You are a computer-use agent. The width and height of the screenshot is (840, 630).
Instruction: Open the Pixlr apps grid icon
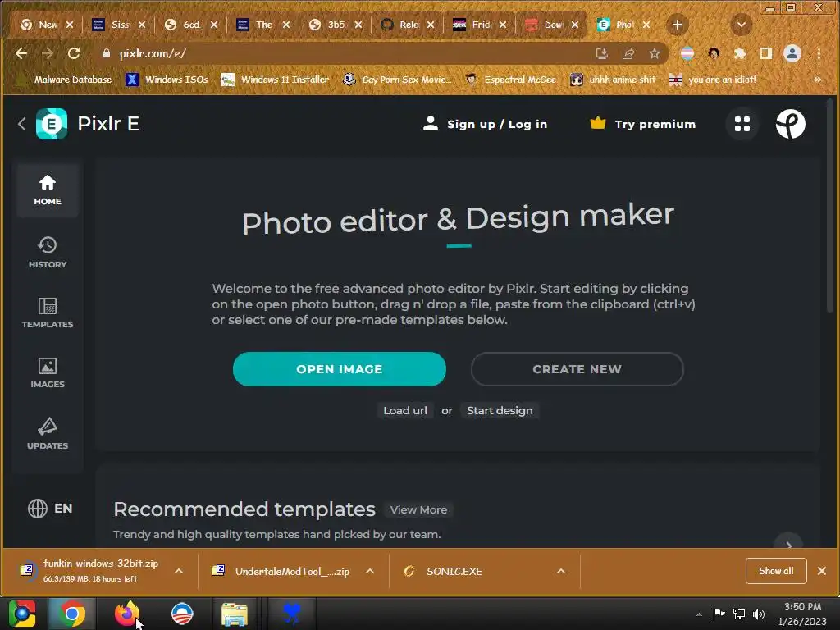click(742, 124)
